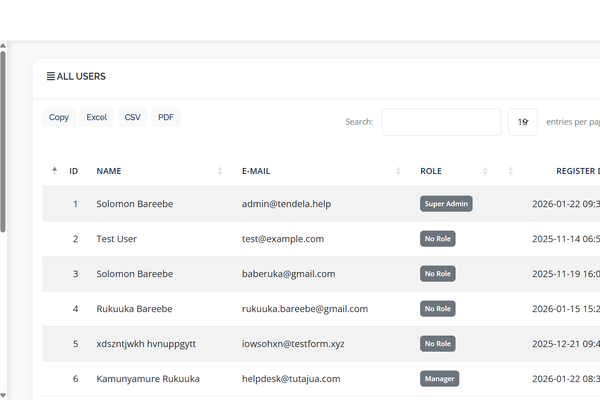600x400 pixels.
Task: Click the list icon beside ALL USERS
Action: [51, 76]
